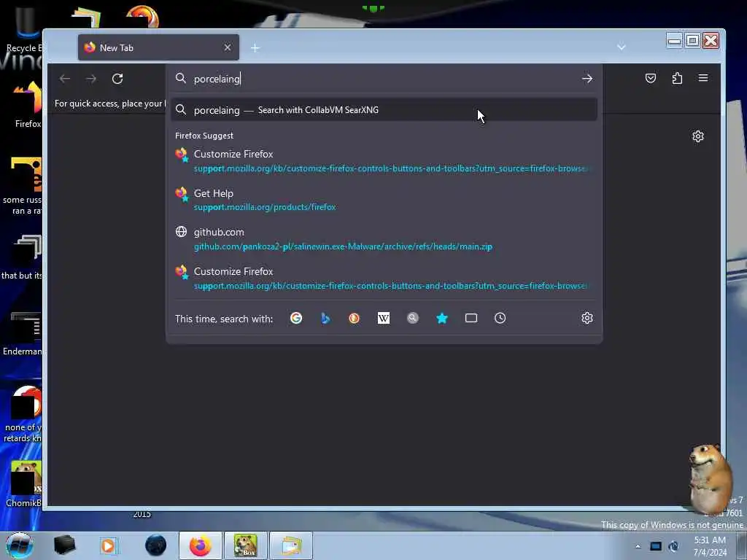This screenshot has height=560, width=747.
Task: Click the hamster desktop mascot
Action: coord(710,478)
